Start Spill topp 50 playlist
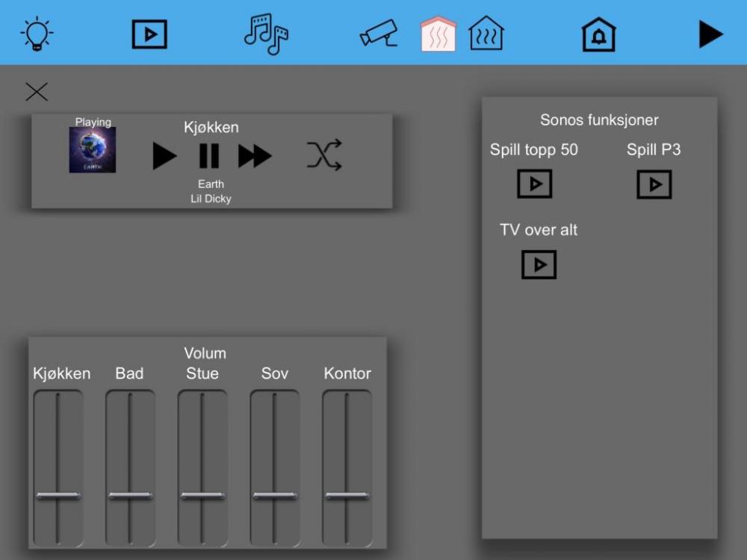 [x=535, y=184]
